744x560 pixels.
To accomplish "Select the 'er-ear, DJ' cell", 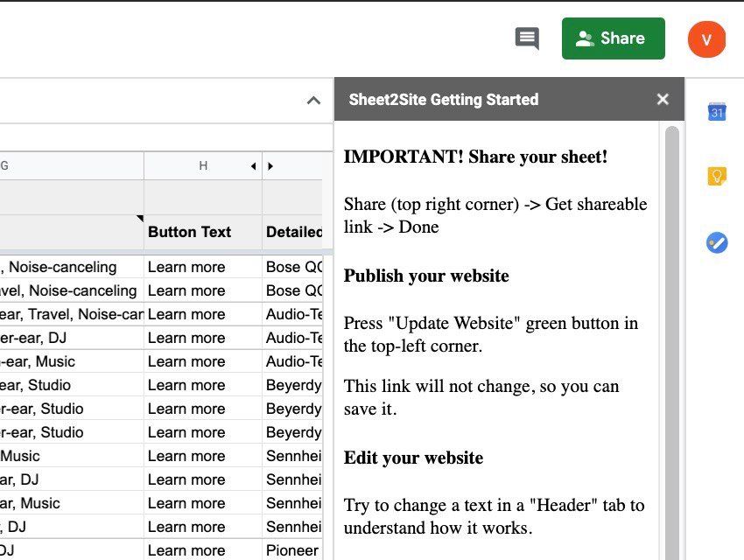I will click(70, 338).
